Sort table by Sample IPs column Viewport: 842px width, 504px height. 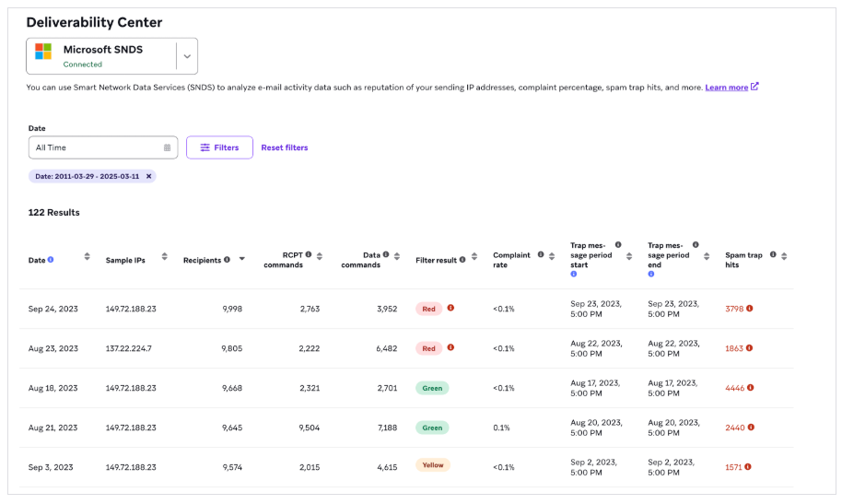pos(164,257)
